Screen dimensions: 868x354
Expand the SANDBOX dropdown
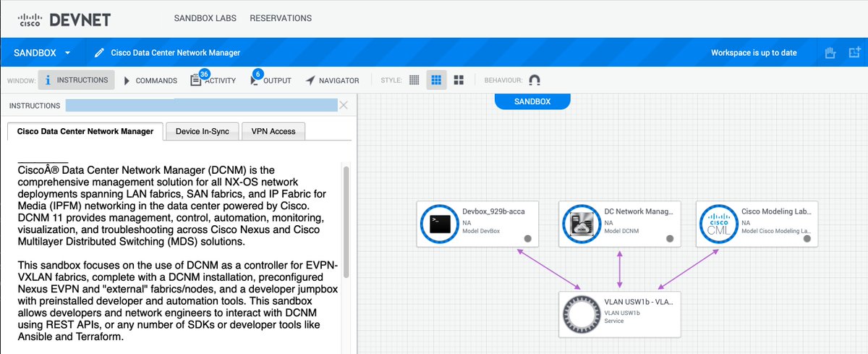click(x=42, y=53)
